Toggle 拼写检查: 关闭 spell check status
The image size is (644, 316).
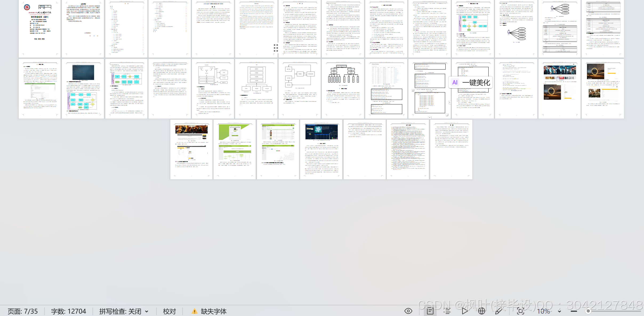(x=120, y=311)
